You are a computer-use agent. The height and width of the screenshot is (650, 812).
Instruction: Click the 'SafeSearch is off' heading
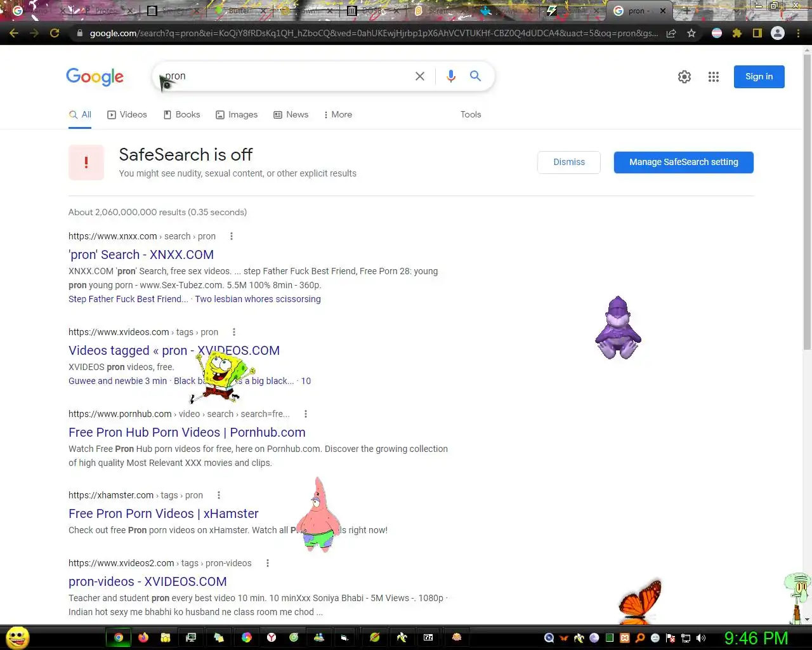coord(186,154)
